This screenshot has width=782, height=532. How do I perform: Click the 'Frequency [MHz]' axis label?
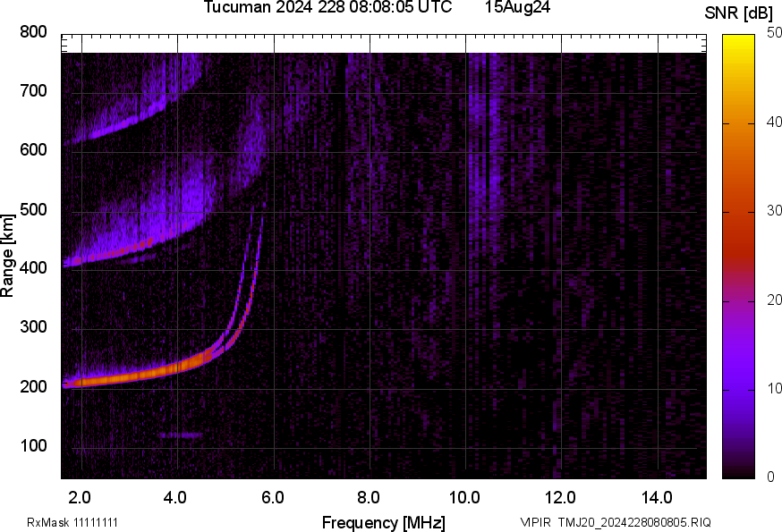coord(384,522)
